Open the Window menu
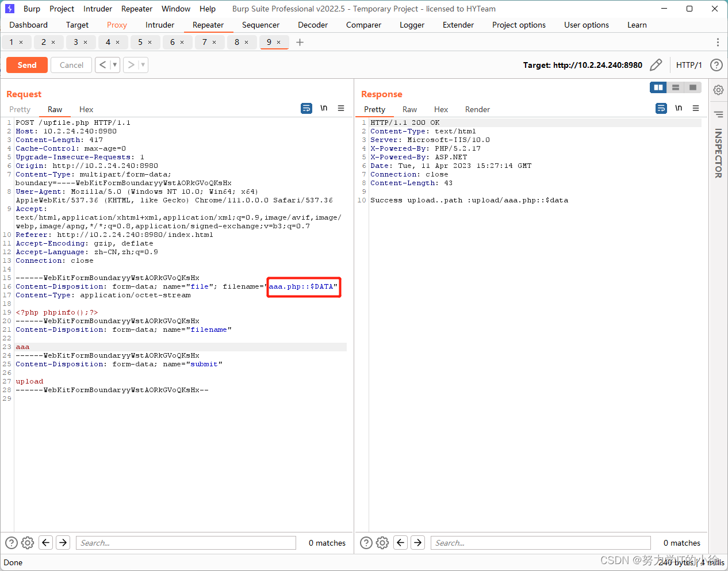 tap(176, 9)
